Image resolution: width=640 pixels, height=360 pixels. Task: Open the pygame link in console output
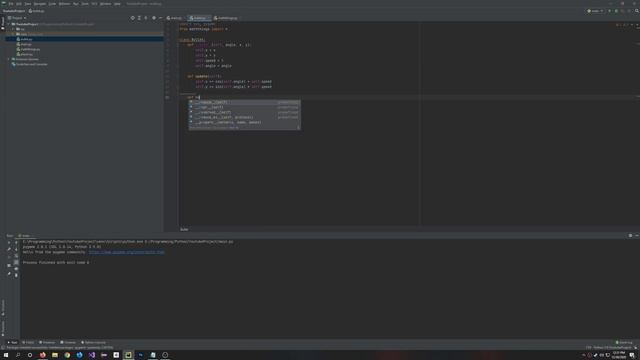127,252
